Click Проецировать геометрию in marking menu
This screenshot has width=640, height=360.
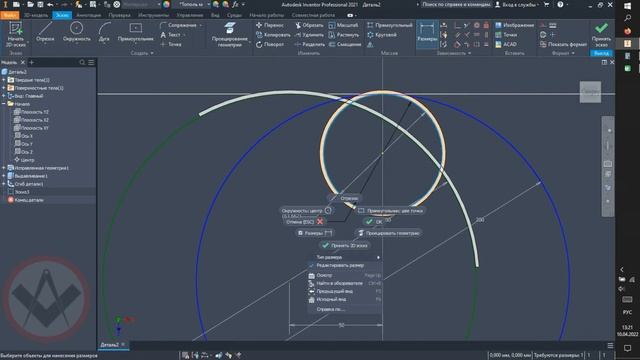pos(389,233)
